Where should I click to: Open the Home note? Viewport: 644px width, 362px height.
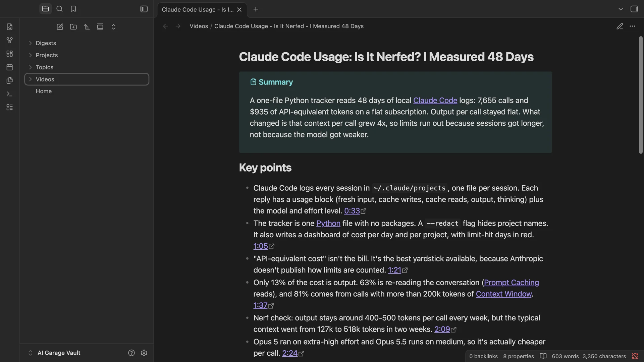coord(44,91)
